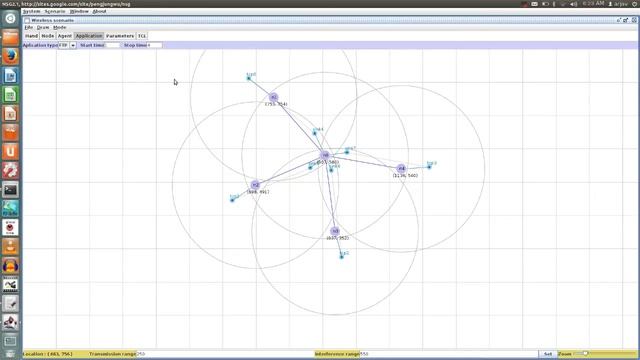640x360 pixels.
Task: Select the agent right of node n4
Action: pyautogui.click(x=429, y=167)
